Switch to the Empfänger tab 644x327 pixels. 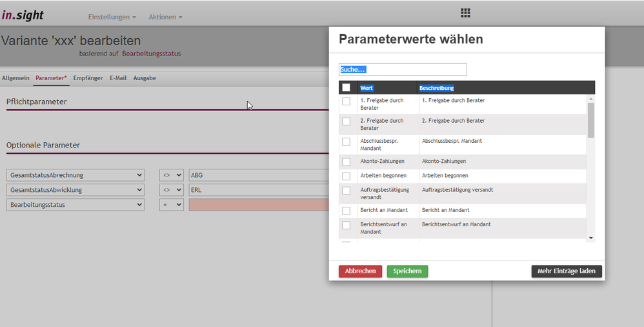coord(88,78)
